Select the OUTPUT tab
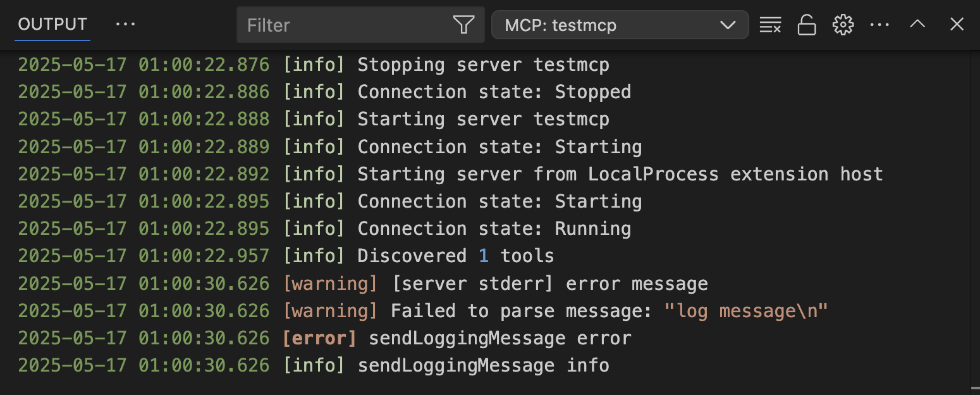980x395 pixels. [52, 25]
